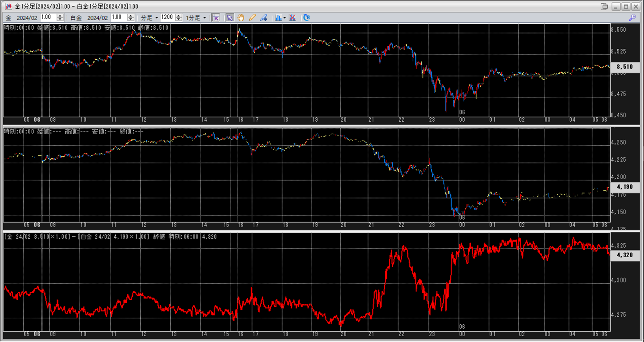Viewport: 644px width, 342px height.
Task: Open the wrench settings icon
Action: 632,18
